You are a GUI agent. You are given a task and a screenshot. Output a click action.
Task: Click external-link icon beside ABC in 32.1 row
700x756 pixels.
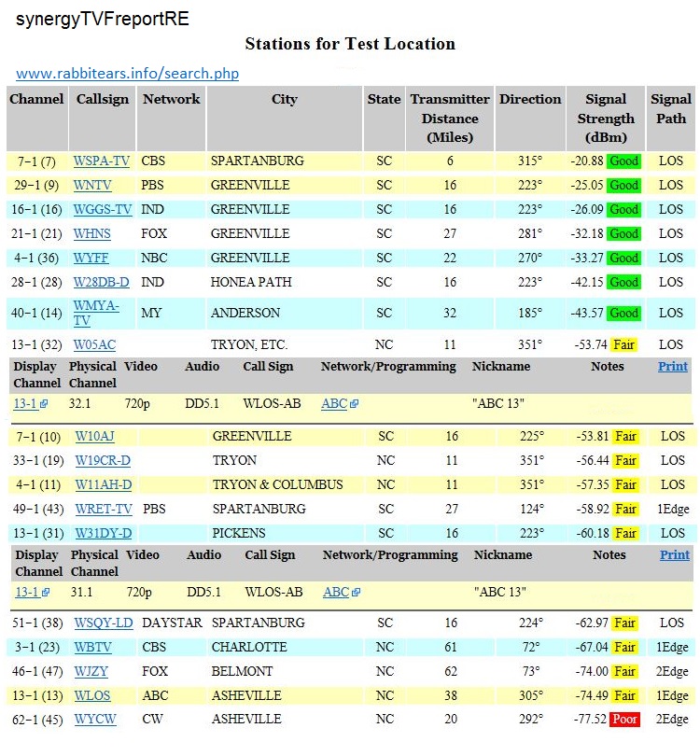coord(355,405)
